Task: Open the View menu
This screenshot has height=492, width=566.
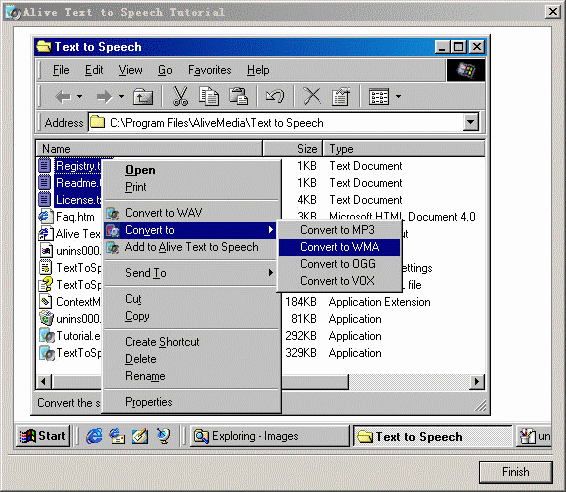Action: coord(130,70)
